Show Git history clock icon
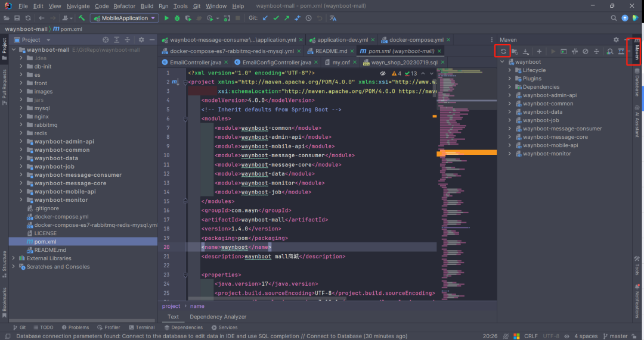644x340 pixels. [x=308, y=18]
